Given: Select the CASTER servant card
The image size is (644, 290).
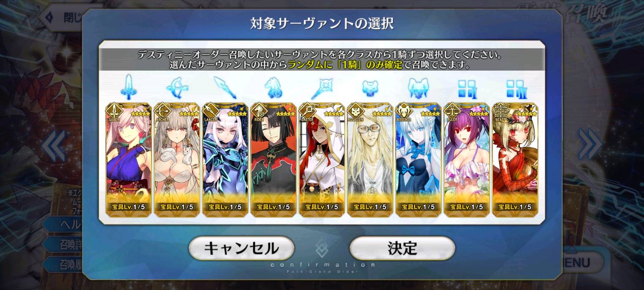Looking at the screenshot, I should point(322,160).
